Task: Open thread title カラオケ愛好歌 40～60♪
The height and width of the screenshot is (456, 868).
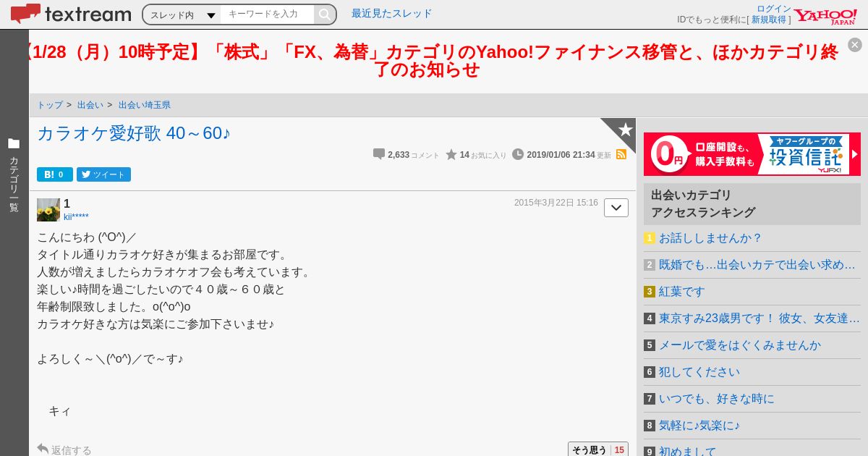Action: 134,133
